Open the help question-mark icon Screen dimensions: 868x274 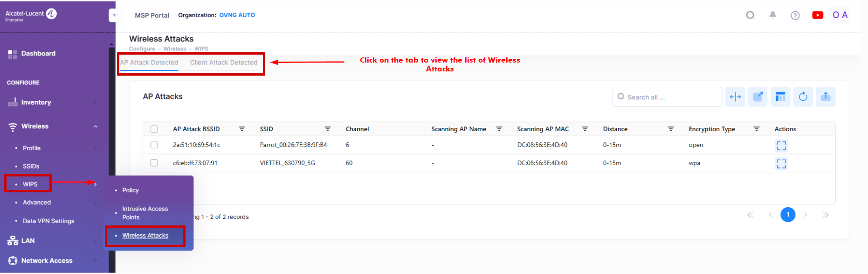(795, 15)
